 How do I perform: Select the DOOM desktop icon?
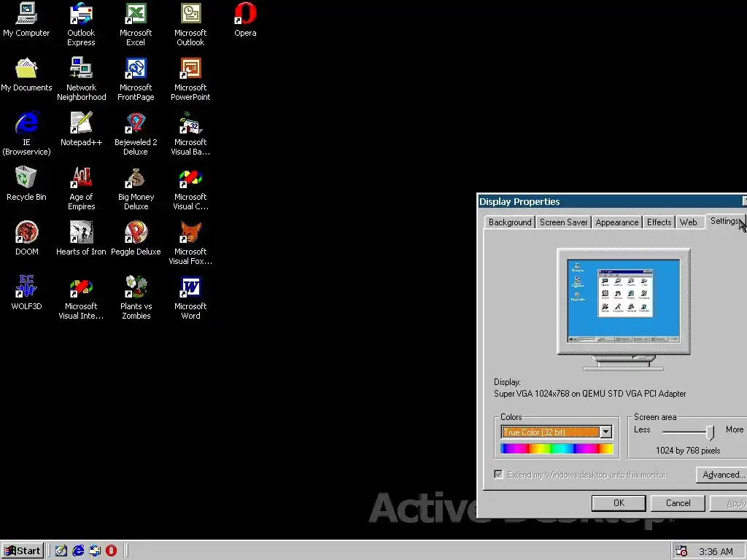tap(26, 239)
